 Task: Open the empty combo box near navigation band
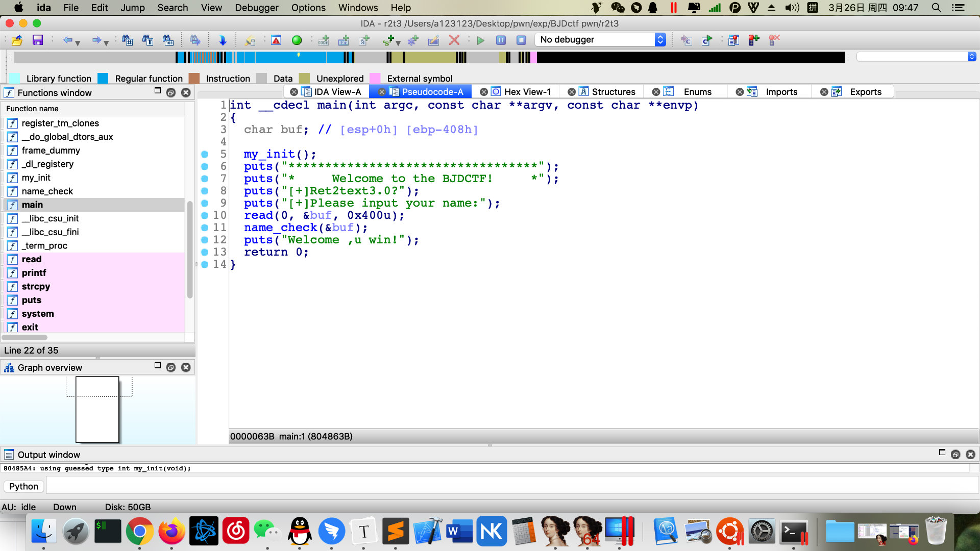pos(916,57)
